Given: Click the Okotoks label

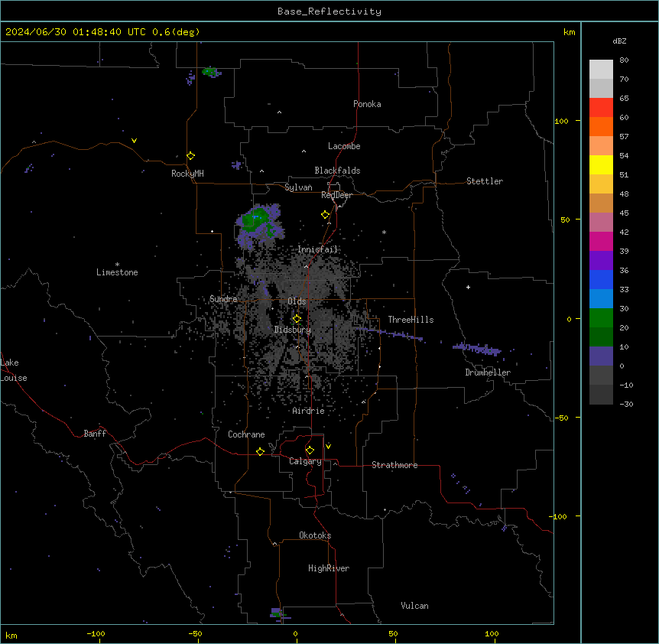Looking at the screenshot, I should click(x=315, y=535).
